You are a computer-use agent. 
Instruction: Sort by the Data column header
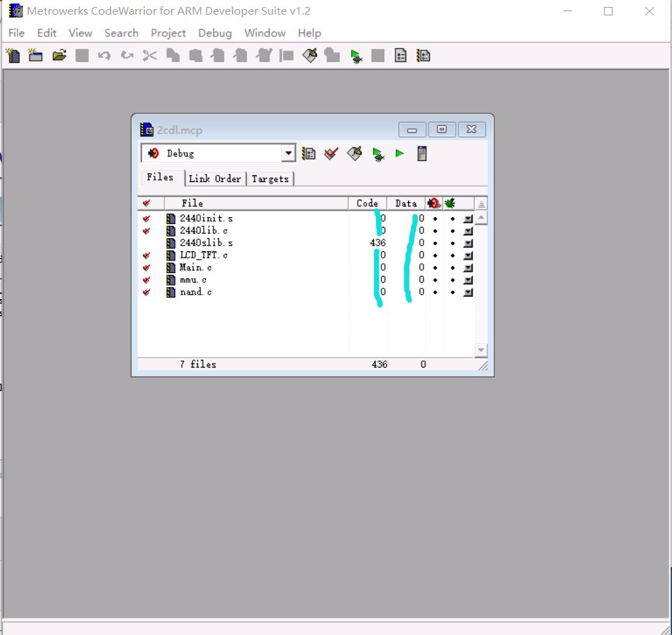click(x=406, y=203)
